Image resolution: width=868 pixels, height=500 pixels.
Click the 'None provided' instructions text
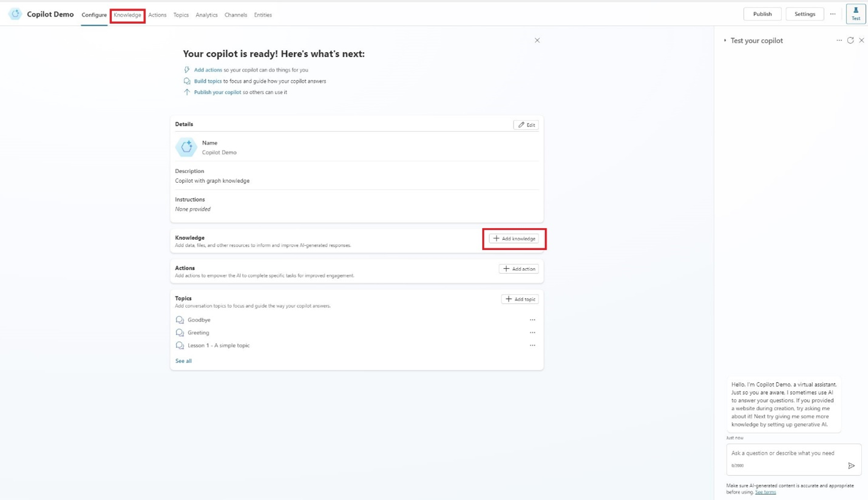tap(193, 209)
